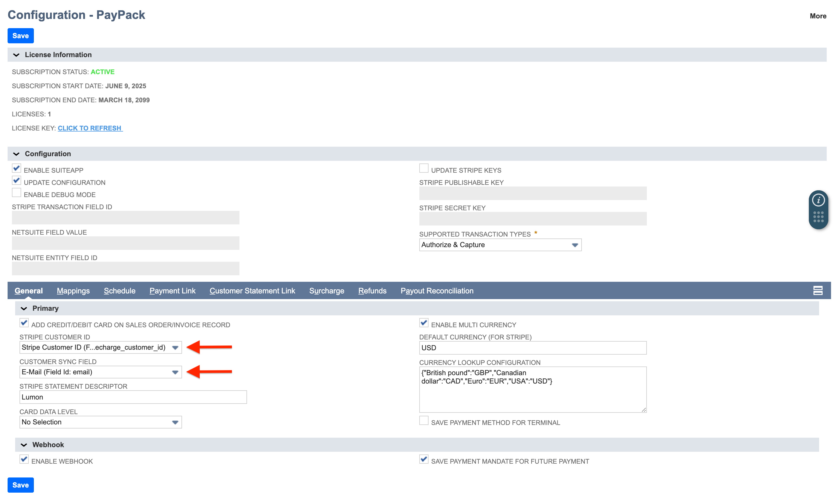The width and height of the screenshot is (837, 504).
Task: Open the CUSTOMER SYNC FIELD dropdown
Action: (175, 372)
